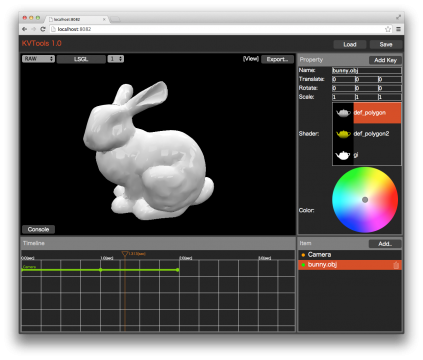Viewport: 423px width, 360px height.
Task: Open the Console panel
Action: pos(38,229)
